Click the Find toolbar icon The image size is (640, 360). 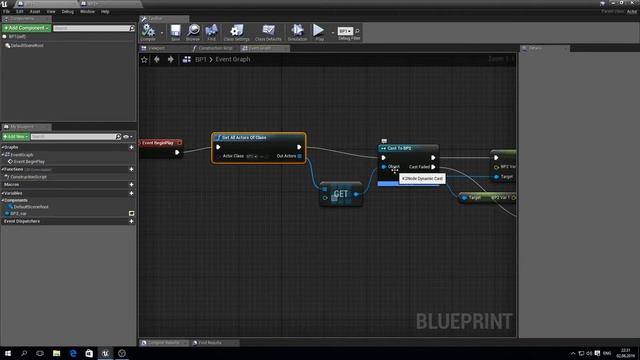point(211,32)
